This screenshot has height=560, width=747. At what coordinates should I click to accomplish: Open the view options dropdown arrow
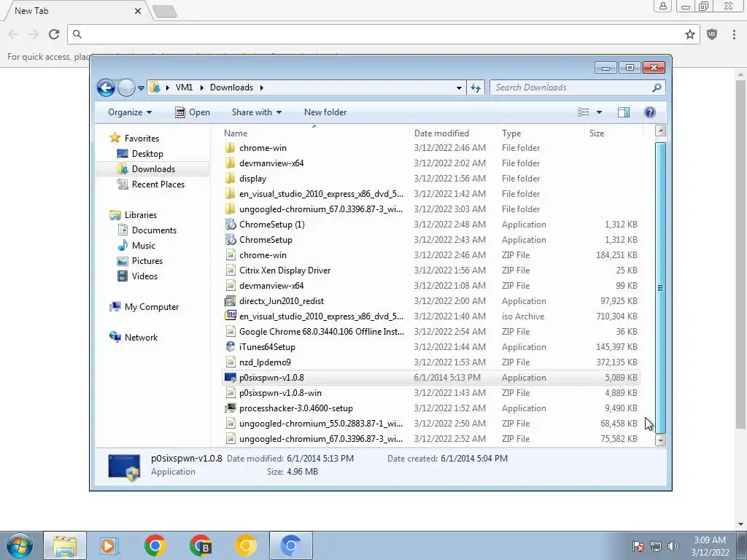(x=600, y=112)
